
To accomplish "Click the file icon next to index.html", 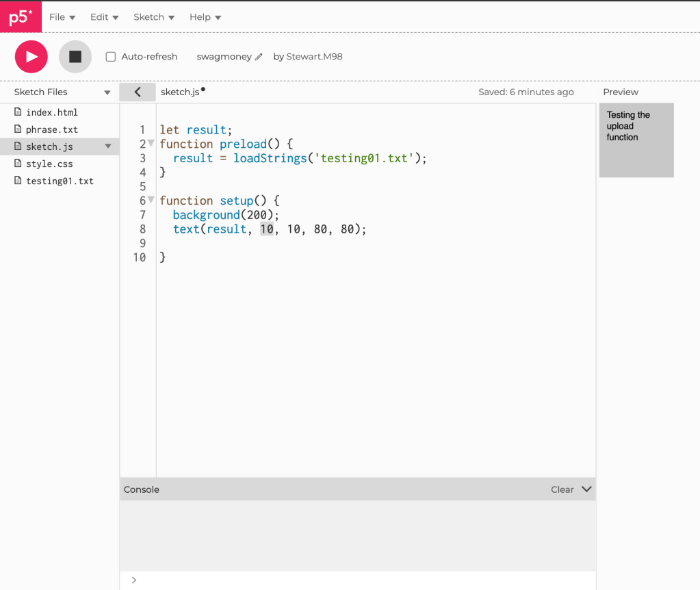I will pos(18,112).
